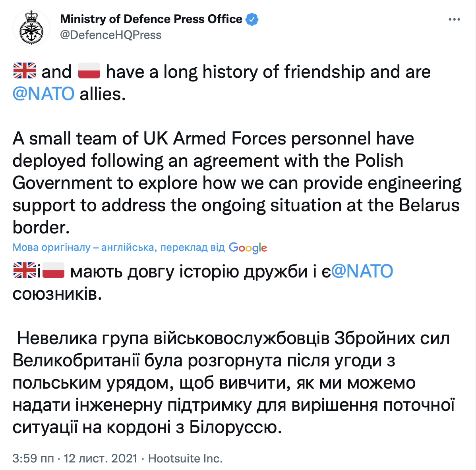This screenshot has width=476, height=470.
Task: Open the Ministry of Defence profile avatar
Action: [x=31, y=28]
